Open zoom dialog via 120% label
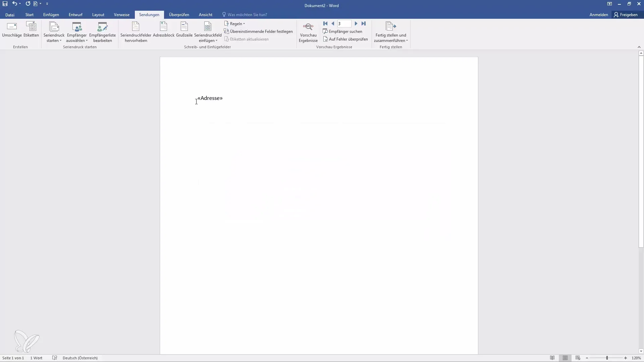This screenshot has width=644, height=362. [x=636, y=358]
